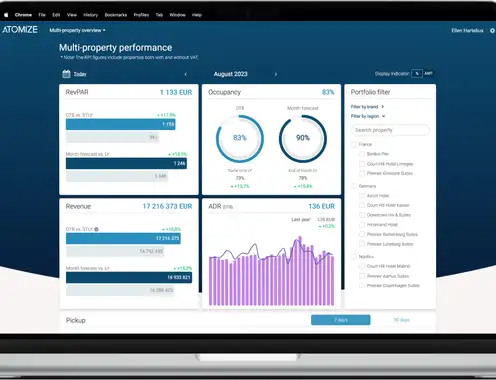This screenshot has width=496, height=380.
Task: Open the Edit menu
Action: (x=56, y=15)
